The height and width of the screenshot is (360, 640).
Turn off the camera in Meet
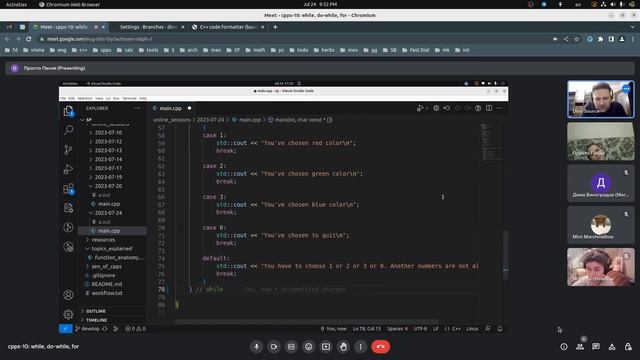[x=274, y=347]
